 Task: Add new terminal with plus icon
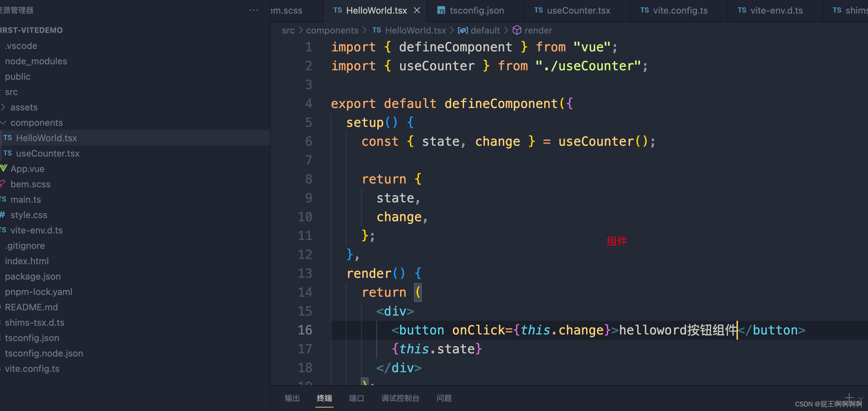[849, 398]
